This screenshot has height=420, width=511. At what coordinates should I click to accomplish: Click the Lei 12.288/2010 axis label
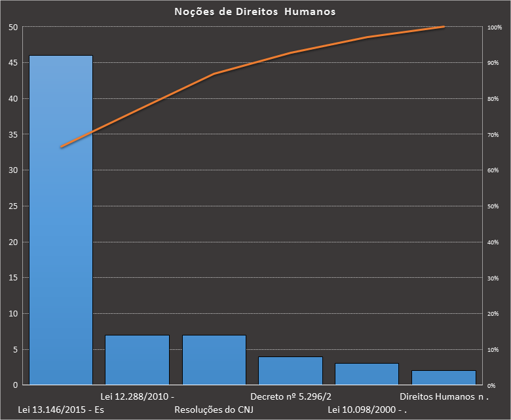coord(137,396)
